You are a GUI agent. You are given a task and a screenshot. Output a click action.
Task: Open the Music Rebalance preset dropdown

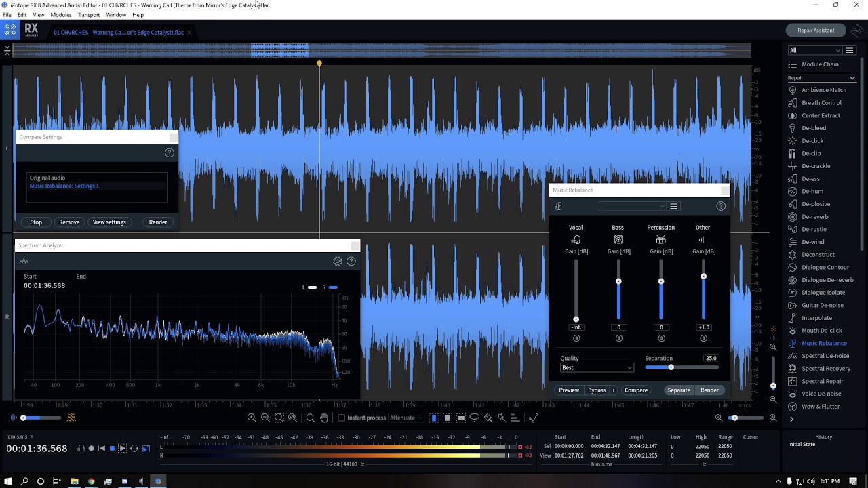coord(632,206)
